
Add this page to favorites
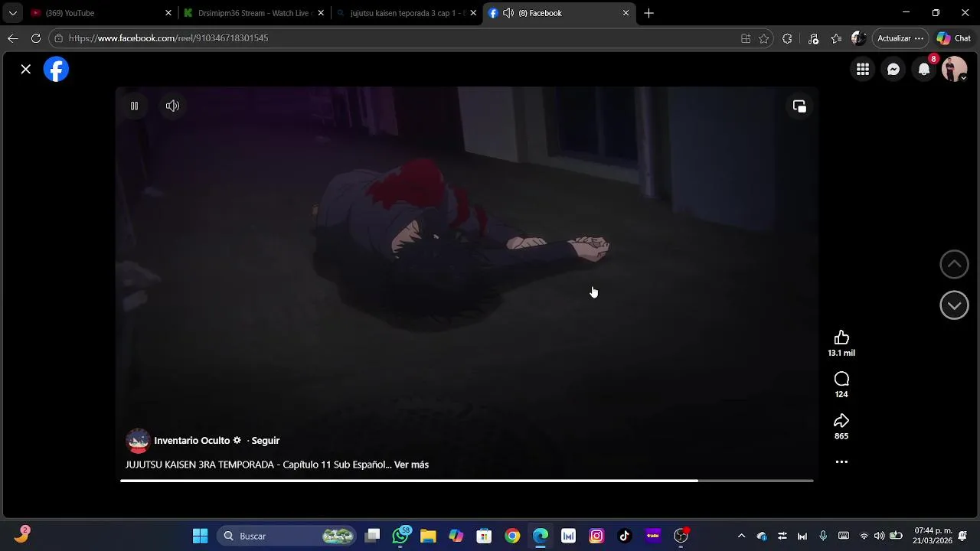763,38
